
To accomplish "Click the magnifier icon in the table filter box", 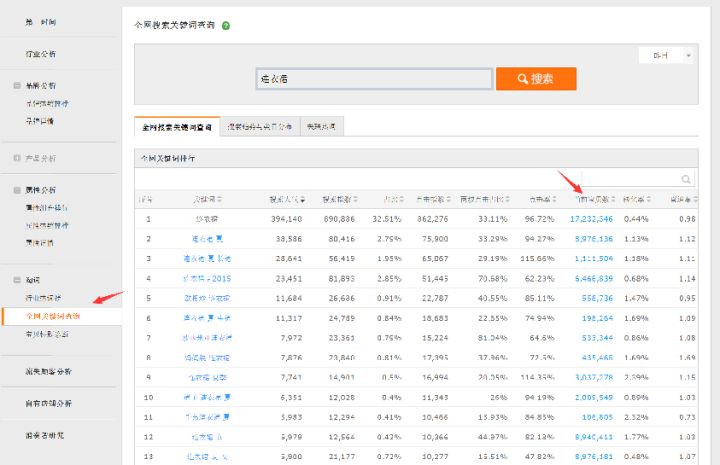I will [686, 180].
